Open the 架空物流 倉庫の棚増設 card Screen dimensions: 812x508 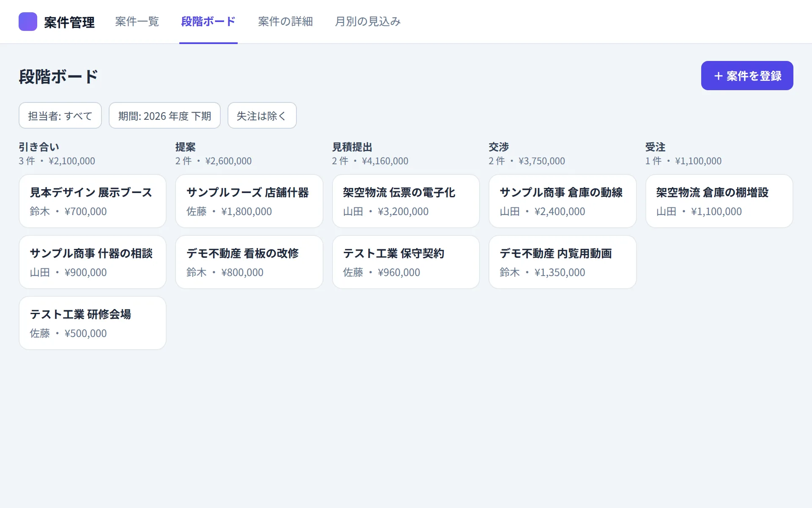(x=719, y=201)
